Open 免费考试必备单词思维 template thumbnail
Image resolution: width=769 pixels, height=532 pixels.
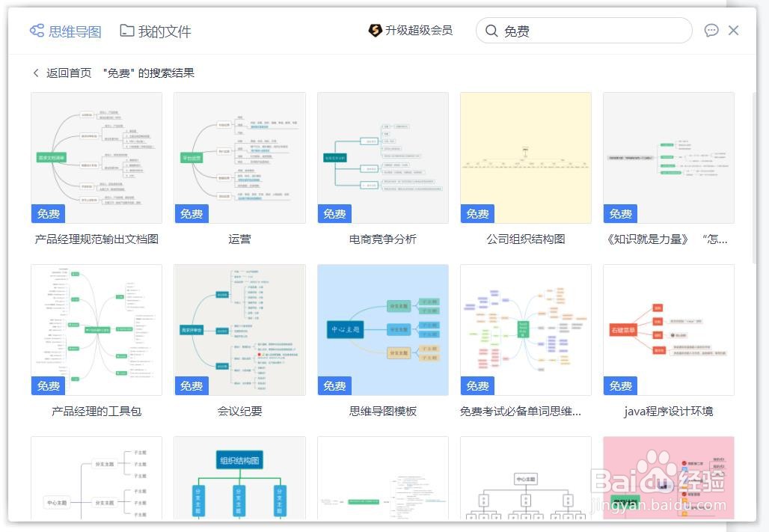tap(526, 330)
